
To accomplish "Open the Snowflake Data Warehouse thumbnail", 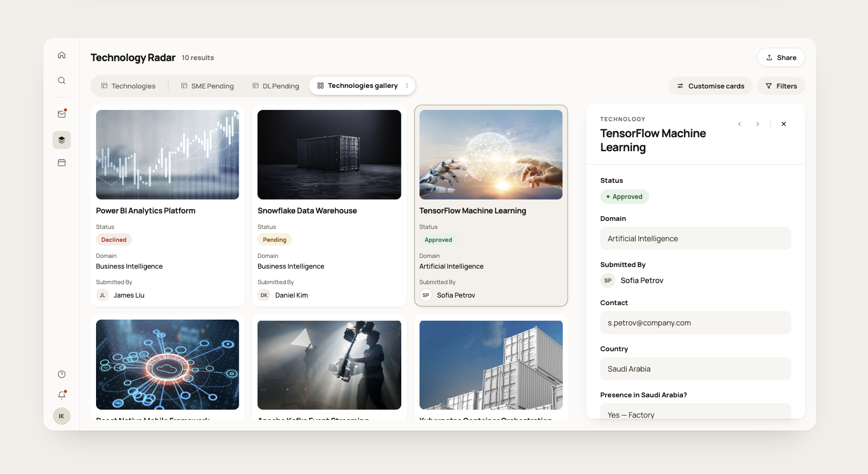I will [x=329, y=154].
